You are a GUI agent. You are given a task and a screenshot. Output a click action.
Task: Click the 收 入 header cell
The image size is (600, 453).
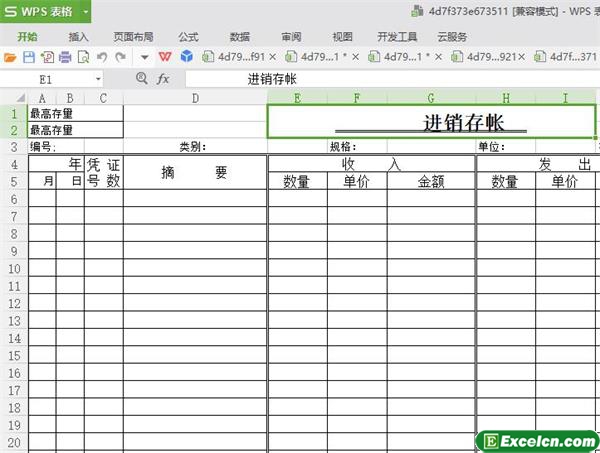point(372,164)
